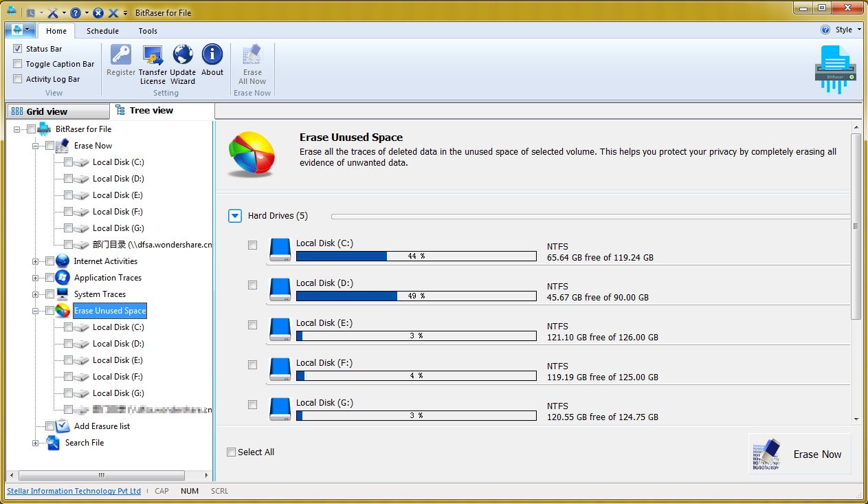The width and height of the screenshot is (868, 504).
Task: Click Local Disk (G:) drive icon in list
Action: click(280, 408)
